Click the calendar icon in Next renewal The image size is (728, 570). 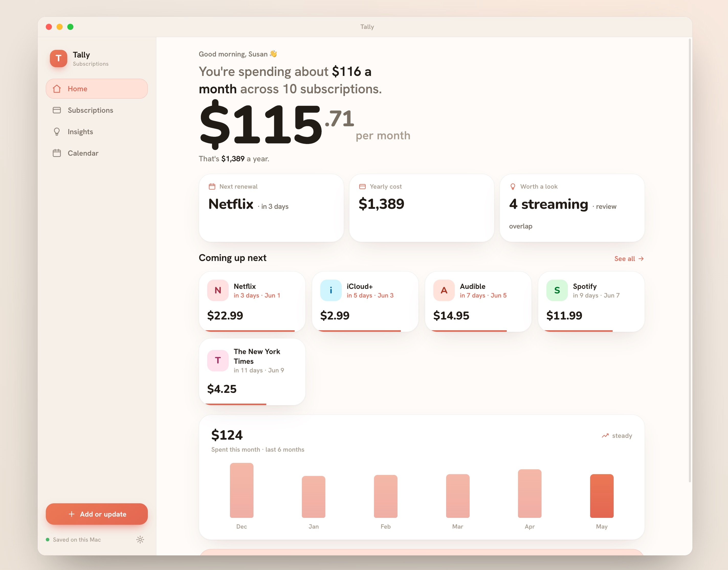212,187
